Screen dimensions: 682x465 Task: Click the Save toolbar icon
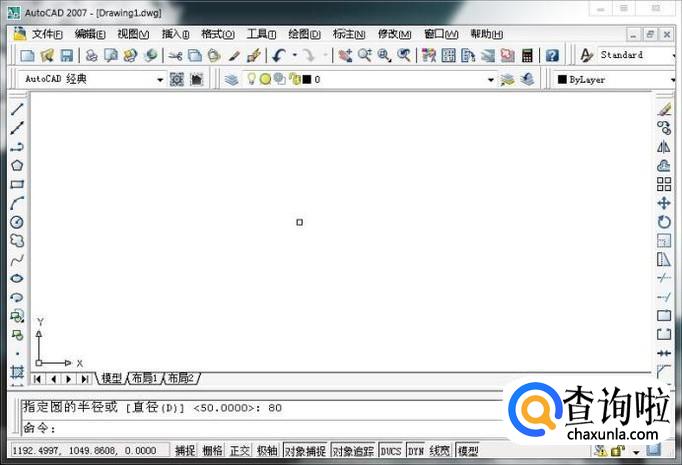pyautogui.click(x=67, y=55)
